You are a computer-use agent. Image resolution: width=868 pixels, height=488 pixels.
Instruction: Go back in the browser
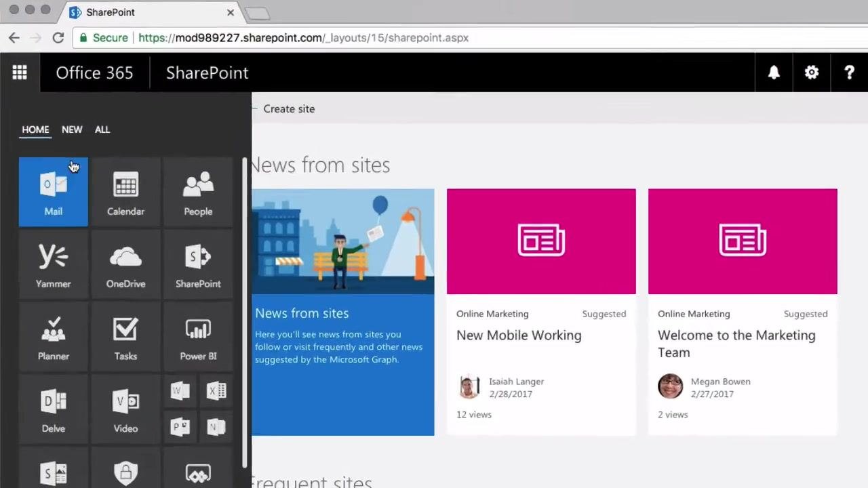tap(14, 38)
